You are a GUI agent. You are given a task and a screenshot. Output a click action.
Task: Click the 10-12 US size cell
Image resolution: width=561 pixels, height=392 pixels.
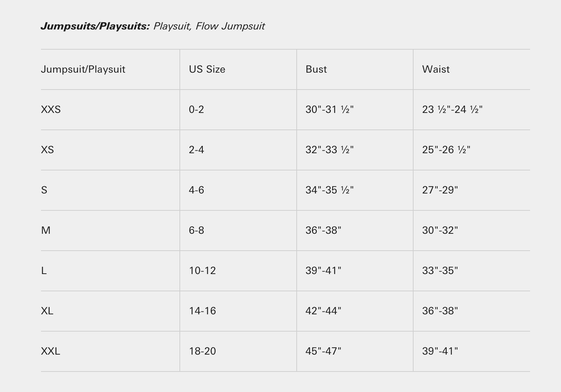[202, 271]
